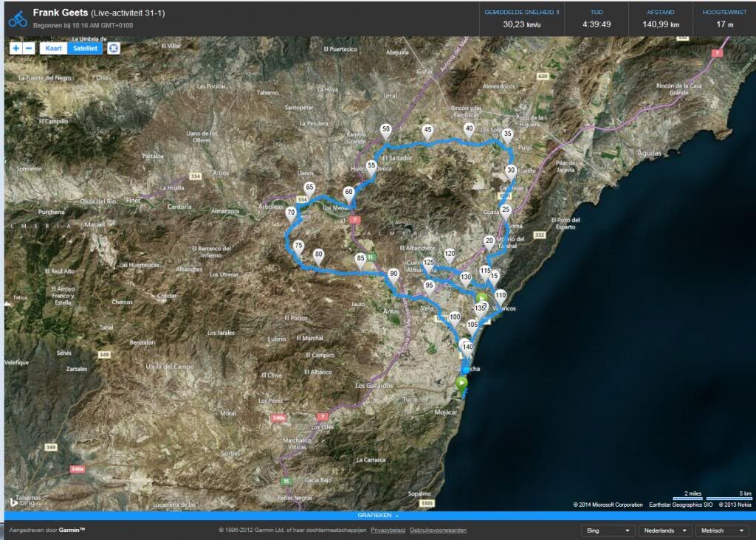Select the 80 km route marker

tap(318, 257)
